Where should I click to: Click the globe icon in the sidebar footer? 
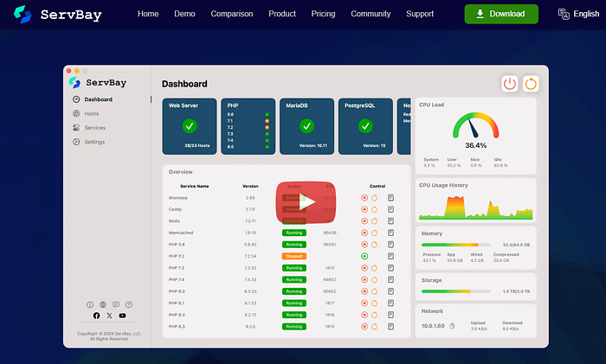tap(103, 304)
